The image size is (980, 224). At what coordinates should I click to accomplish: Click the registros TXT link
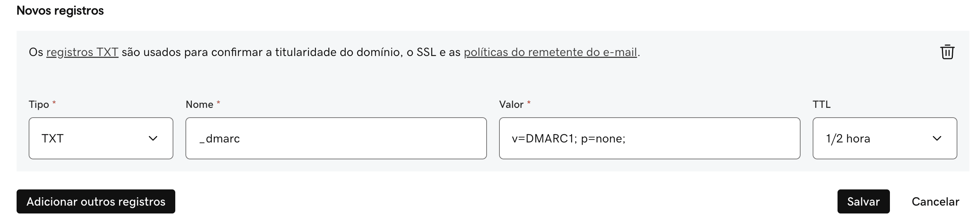coord(83,52)
